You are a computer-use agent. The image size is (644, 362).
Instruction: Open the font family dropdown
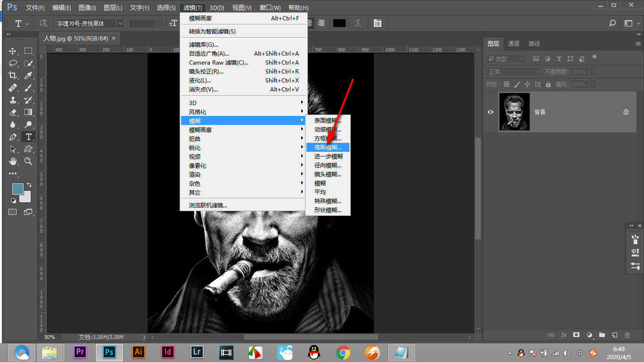(120, 23)
